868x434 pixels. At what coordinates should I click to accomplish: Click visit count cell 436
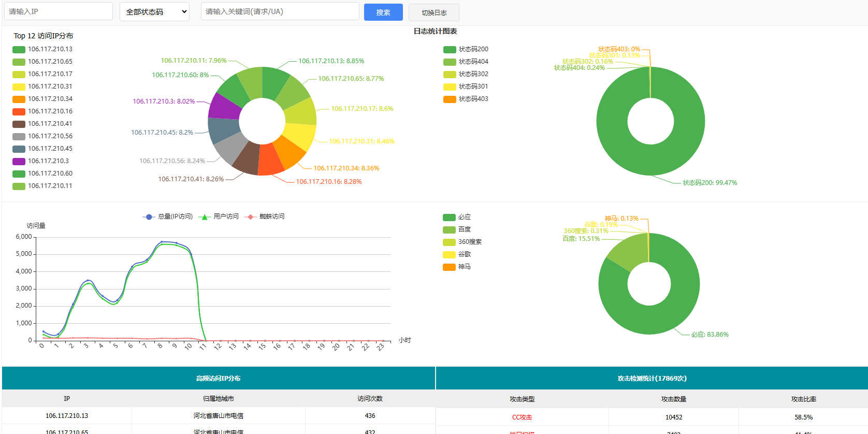click(x=370, y=416)
